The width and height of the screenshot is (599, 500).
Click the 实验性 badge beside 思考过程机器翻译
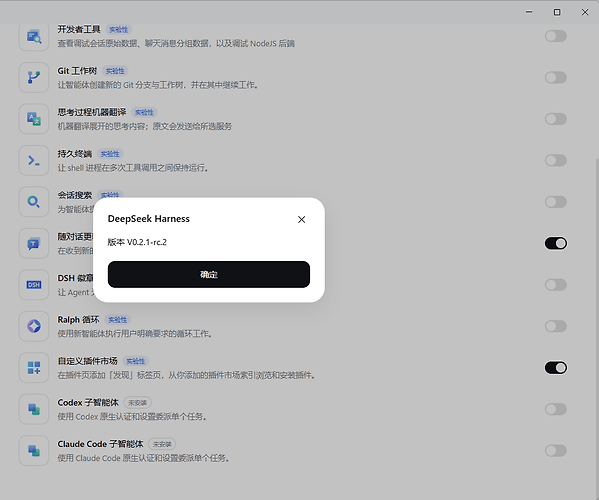pyautogui.click(x=144, y=113)
